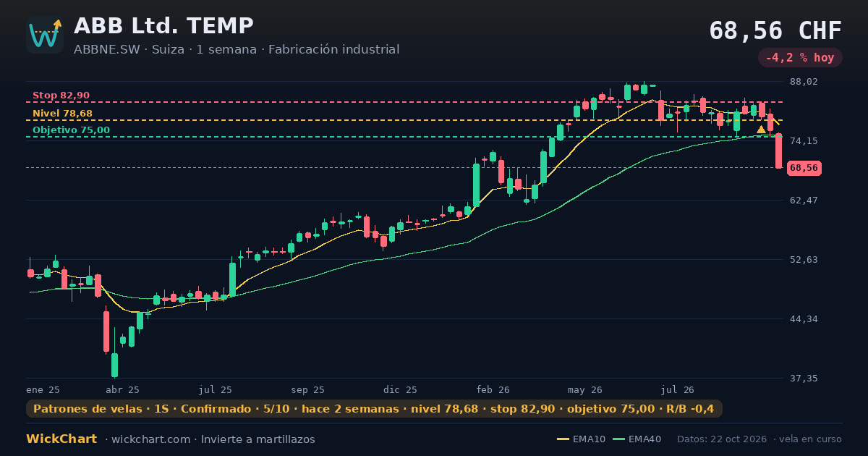Click the 44,34 price axis label
The width and height of the screenshot is (868, 456).
pyautogui.click(x=804, y=319)
